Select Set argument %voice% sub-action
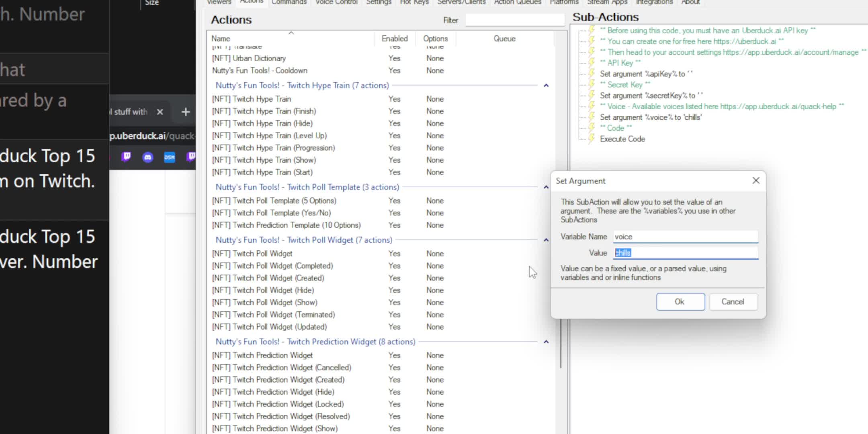 pos(651,117)
